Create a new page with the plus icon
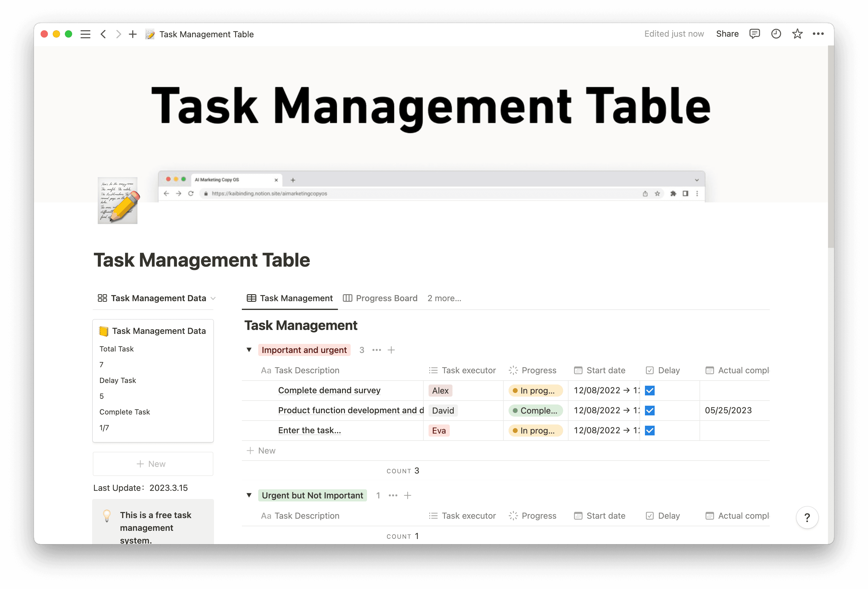The image size is (868, 589). click(x=132, y=34)
